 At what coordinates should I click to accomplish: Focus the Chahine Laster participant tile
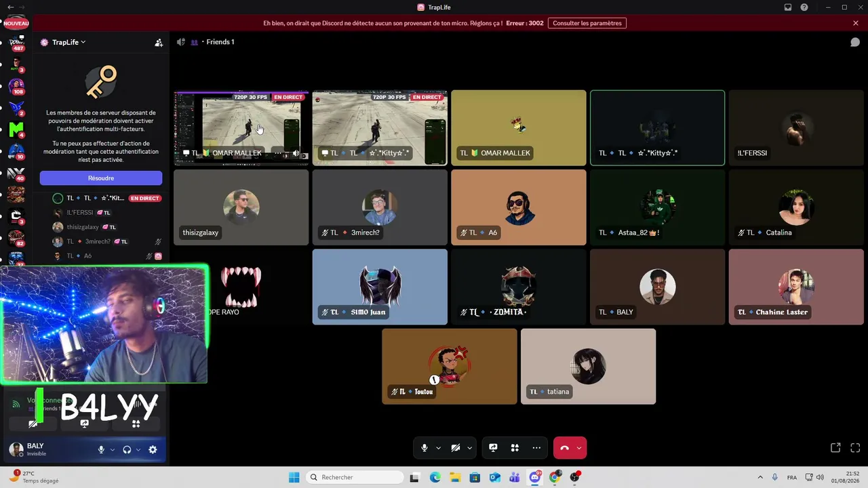(796, 287)
